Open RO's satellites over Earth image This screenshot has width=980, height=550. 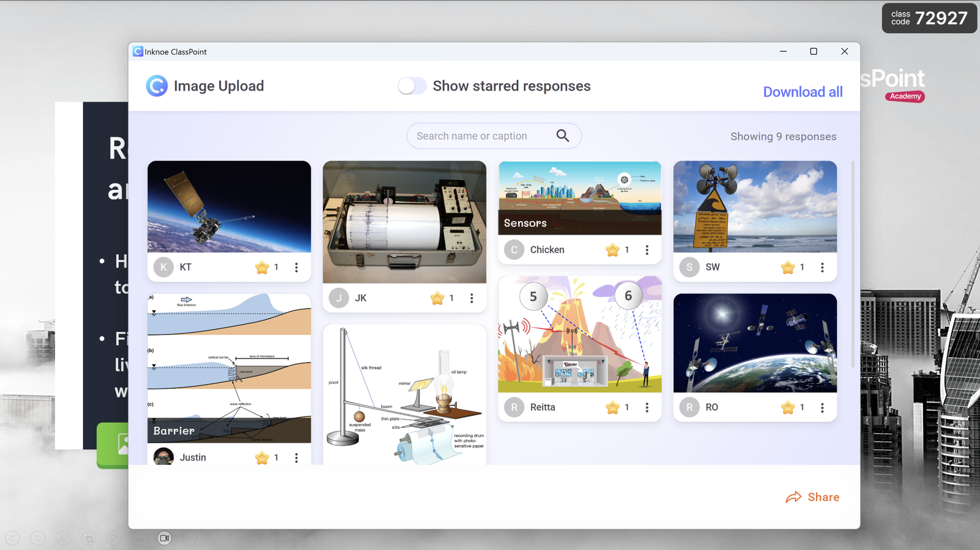pyautogui.click(x=755, y=343)
